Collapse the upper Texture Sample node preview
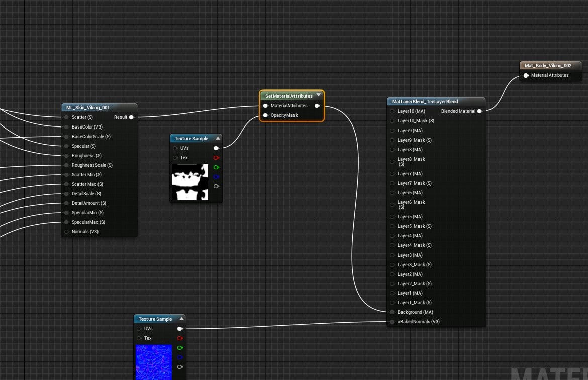 pos(218,138)
